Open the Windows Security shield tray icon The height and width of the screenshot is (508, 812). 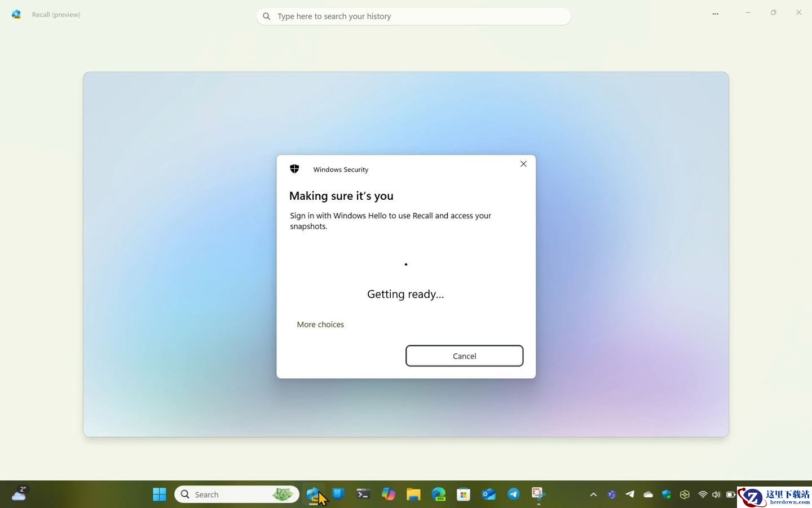coord(667,494)
